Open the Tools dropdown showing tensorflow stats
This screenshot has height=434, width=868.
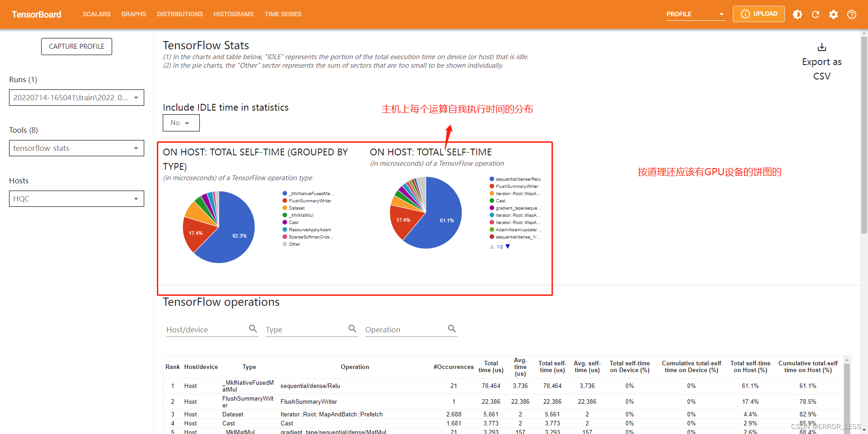click(x=76, y=148)
